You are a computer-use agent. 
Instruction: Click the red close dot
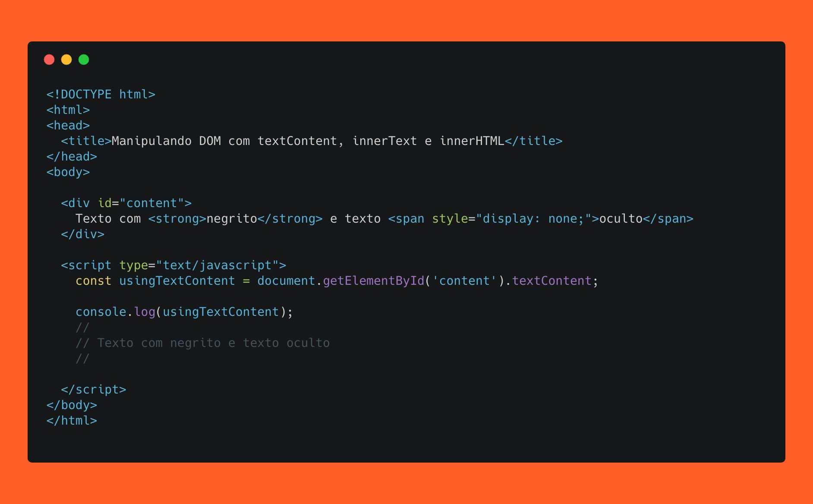(49, 60)
